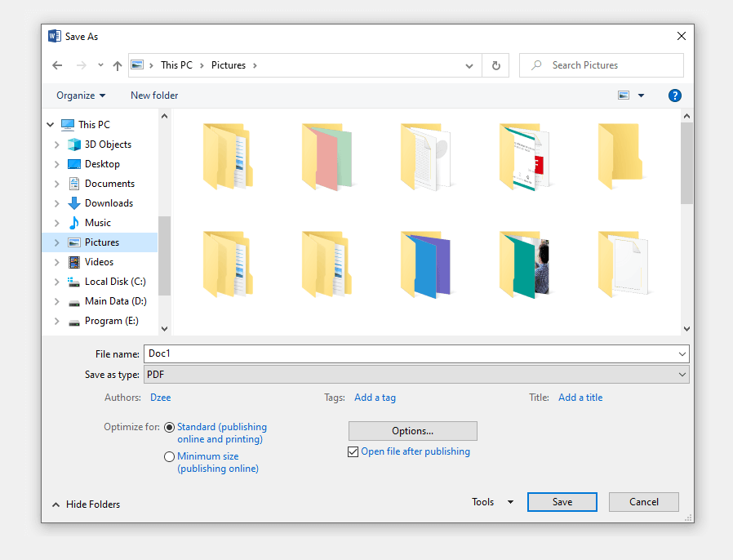Viewport: 733px width, 560px height.
Task: Select the folder with red PDF document
Action: click(525, 157)
